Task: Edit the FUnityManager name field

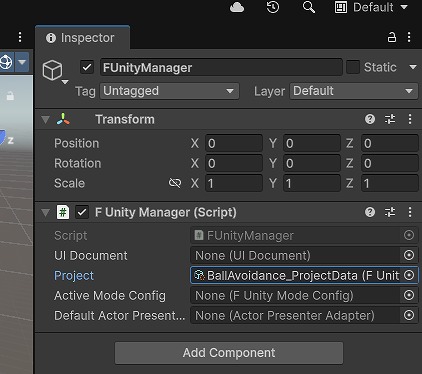Action: click(x=221, y=67)
